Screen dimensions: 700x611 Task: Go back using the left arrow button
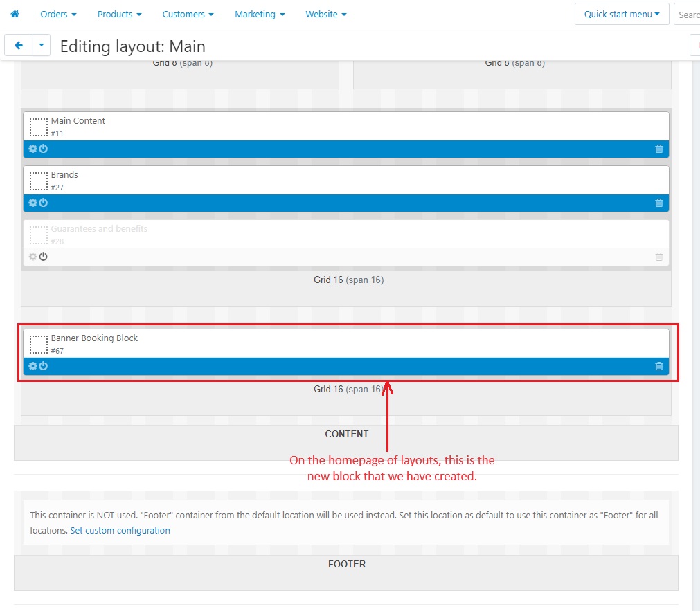[x=19, y=45]
